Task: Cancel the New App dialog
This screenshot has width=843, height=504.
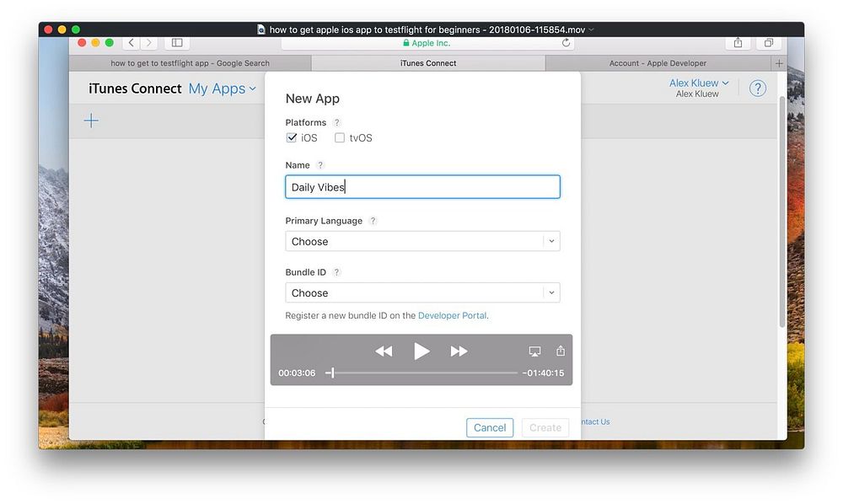Action: 490,427
